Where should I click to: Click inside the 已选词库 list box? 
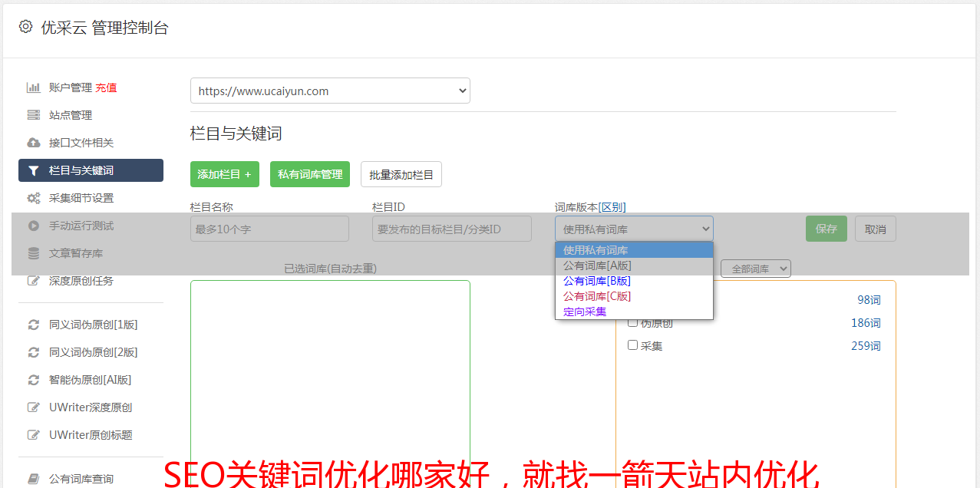point(330,384)
